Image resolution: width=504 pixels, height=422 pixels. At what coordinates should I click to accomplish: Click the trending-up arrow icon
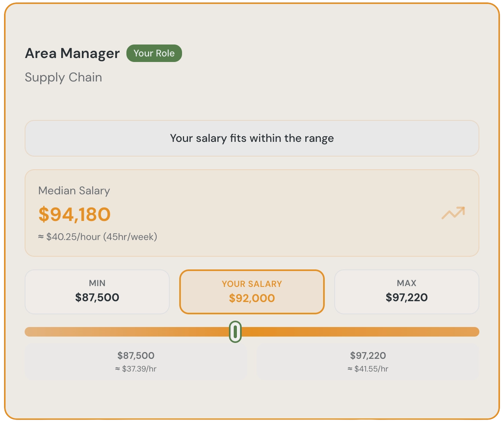pos(453,213)
